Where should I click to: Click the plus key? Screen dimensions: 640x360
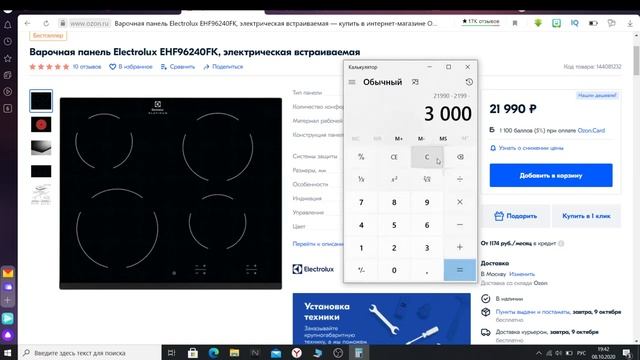(x=460, y=247)
